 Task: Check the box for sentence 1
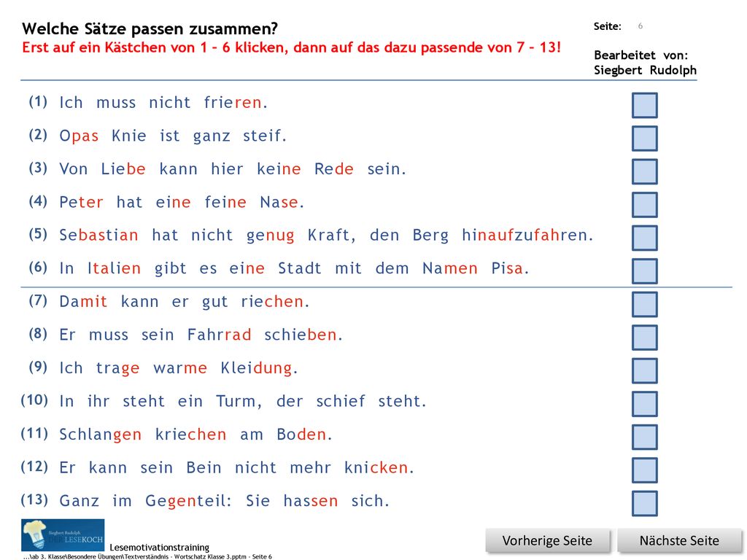(x=645, y=105)
